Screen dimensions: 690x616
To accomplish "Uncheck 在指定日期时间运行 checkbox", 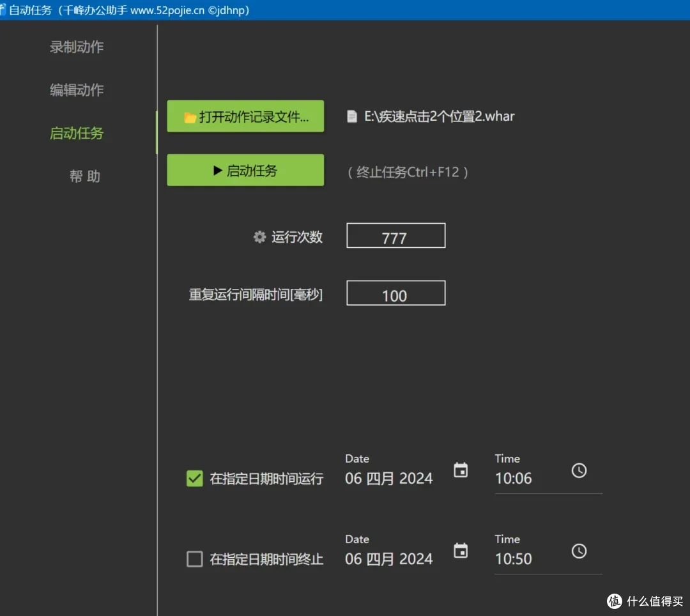I will (x=195, y=478).
